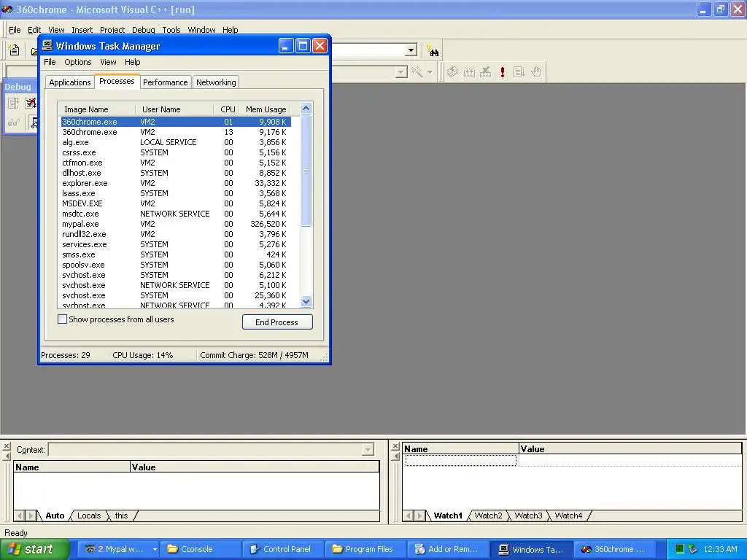
Task: Switch to the Performance tab
Action: (x=166, y=82)
